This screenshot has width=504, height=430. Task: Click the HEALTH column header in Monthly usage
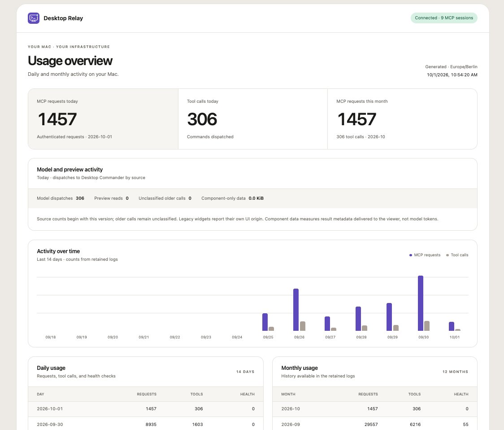[x=461, y=394]
